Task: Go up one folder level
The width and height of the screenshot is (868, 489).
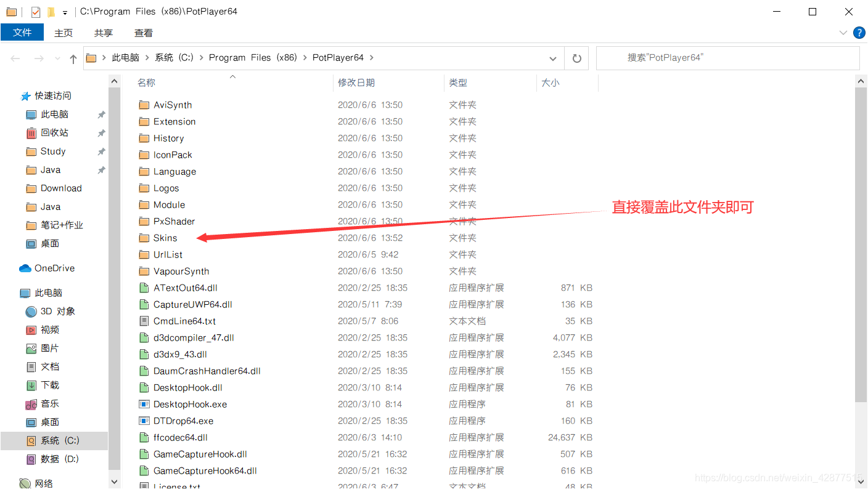Action: (73, 59)
